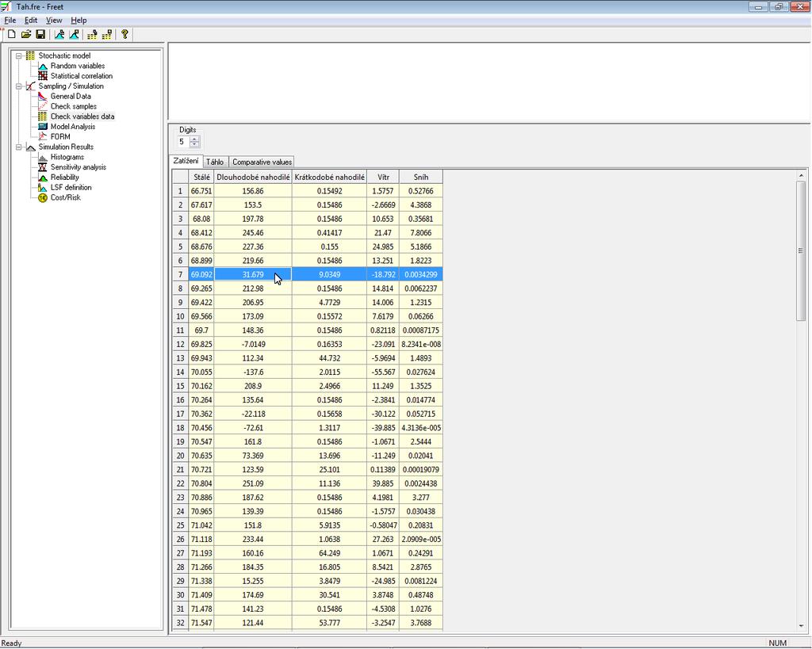Select cell with value 3.277
The width and height of the screenshot is (812, 649).
point(421,498)
